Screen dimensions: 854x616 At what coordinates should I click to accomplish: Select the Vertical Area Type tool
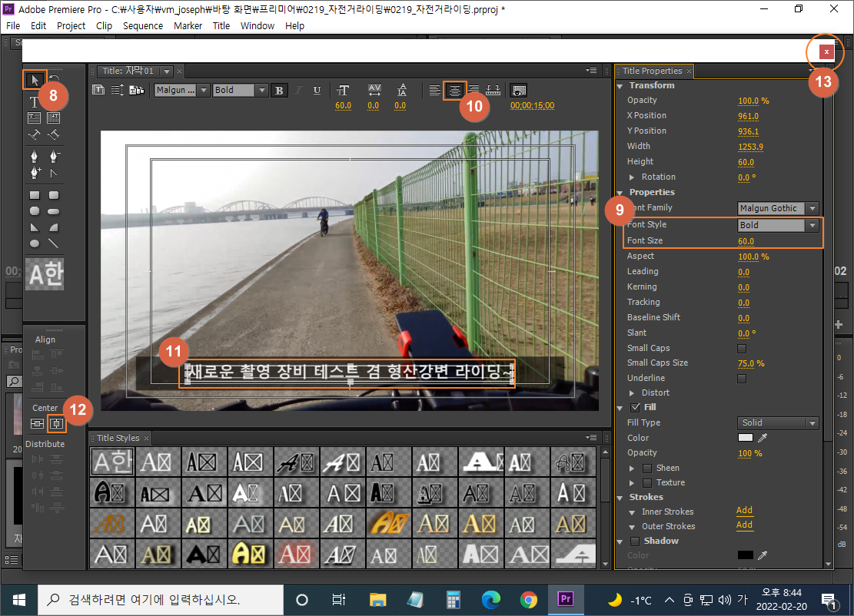pos(53,118)
